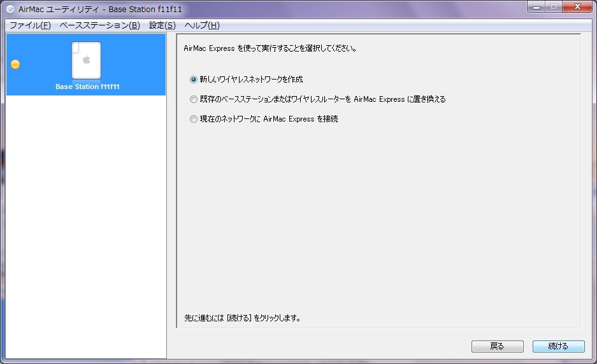Image resolution: width=597 pixels, height=364 pixels.
Task: Choose 現在のネットワークに AirMac Express を接続
Action: tap(194, 119)
